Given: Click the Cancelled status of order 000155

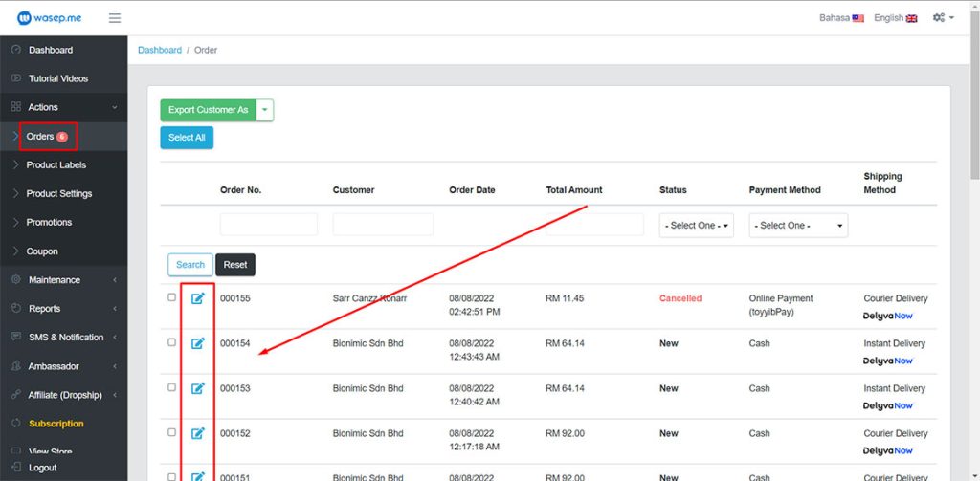Looking at the screenshot, I should point(680,298).
